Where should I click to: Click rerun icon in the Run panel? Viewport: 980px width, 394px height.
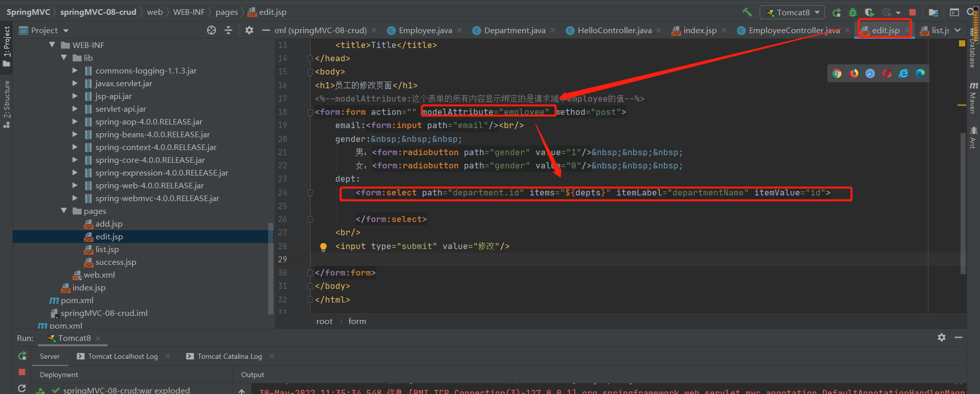[x=22, y=356]
